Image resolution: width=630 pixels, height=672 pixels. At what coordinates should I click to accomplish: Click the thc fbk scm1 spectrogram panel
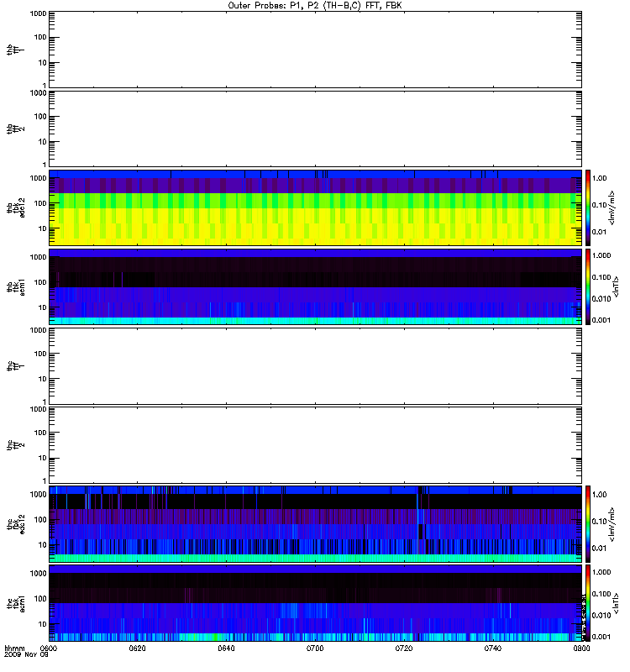[316, 603]
